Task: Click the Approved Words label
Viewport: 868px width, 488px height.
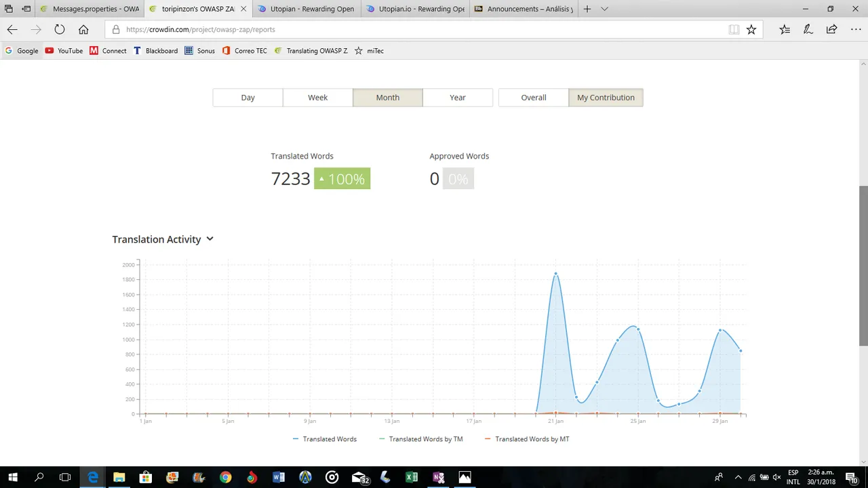Action: point(459,156)
